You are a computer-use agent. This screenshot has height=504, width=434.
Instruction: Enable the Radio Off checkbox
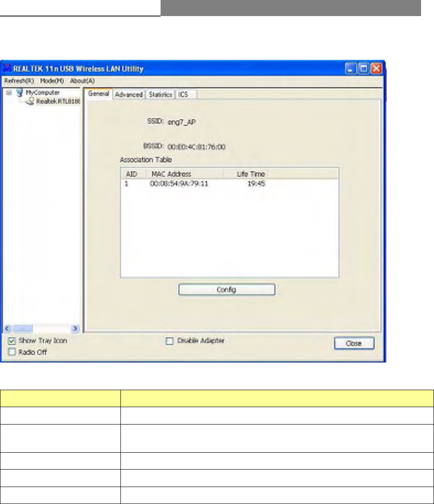[x=12, y=352]
